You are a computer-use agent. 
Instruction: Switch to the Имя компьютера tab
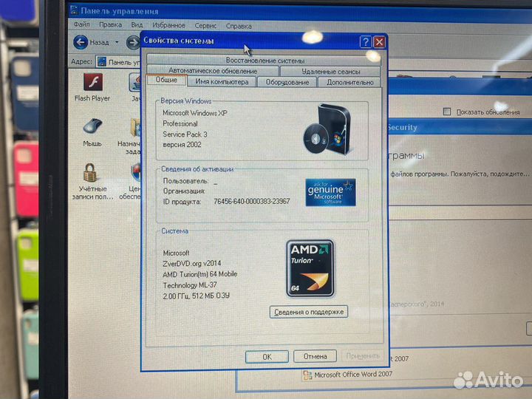(x=222, y=82)
